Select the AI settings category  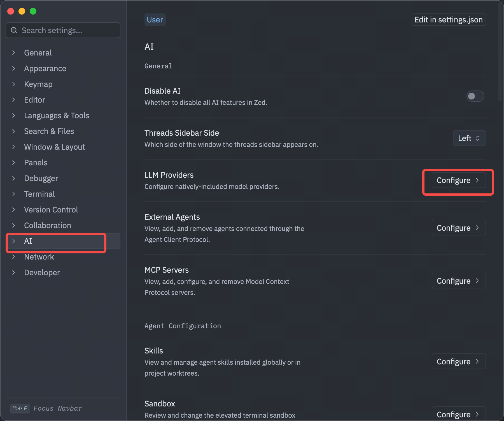[63, 241]
